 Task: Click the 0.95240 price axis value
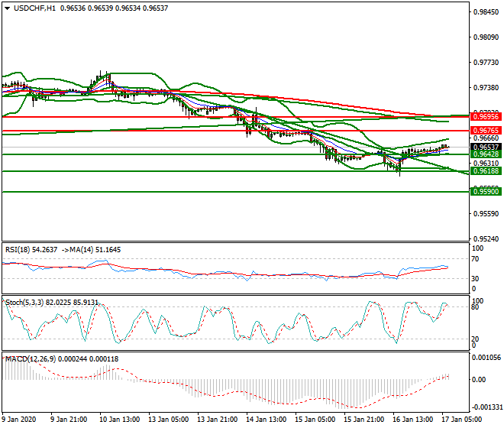click(x=486, y=238)
